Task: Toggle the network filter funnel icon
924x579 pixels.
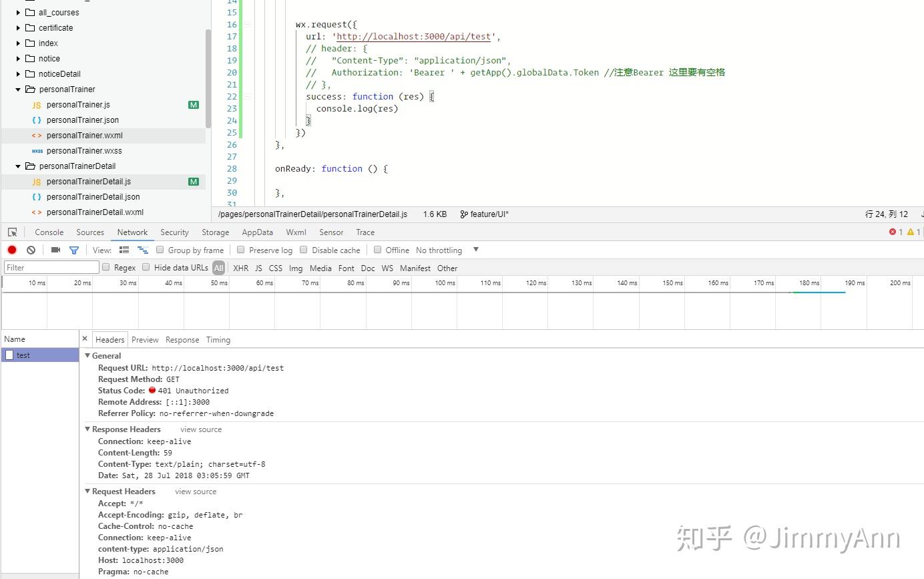Action: [x=74, y=250]
